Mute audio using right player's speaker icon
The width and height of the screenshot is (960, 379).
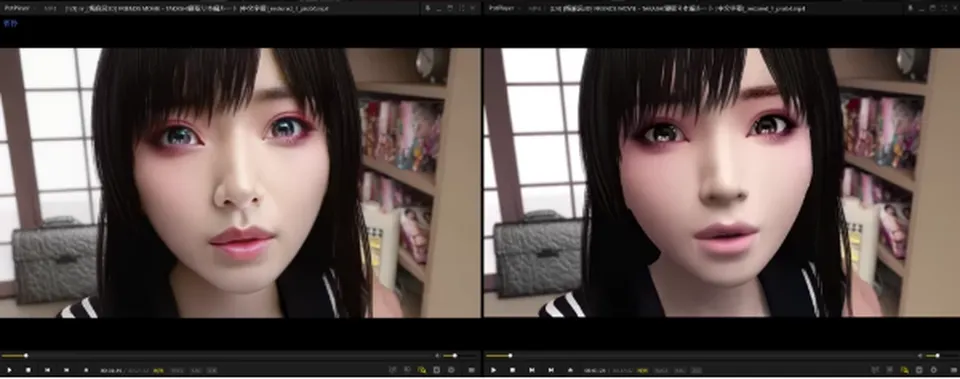click(x=920, y=356)
